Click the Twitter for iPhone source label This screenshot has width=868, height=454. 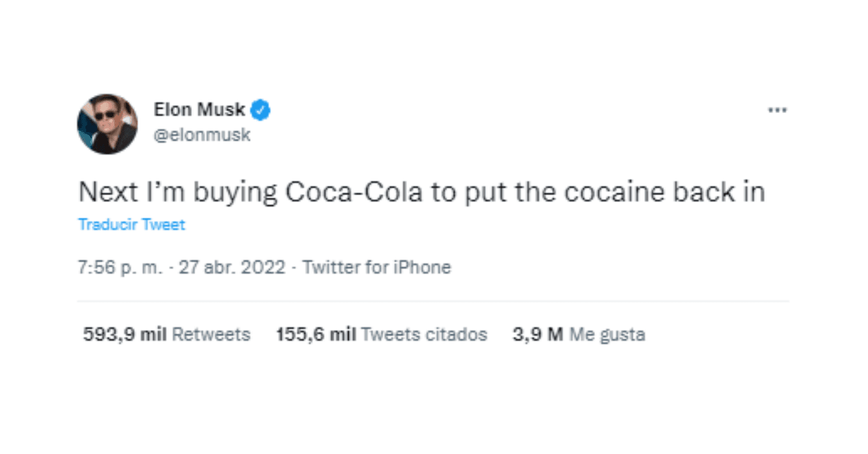click(376, 267)
